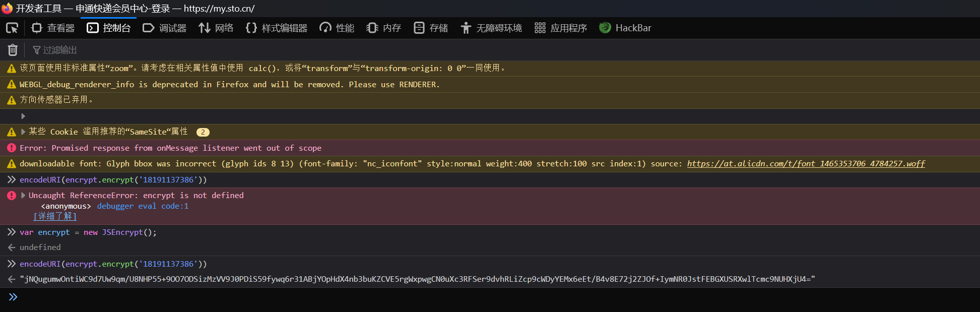This screenshot has height=312, width=980.
Task: Click the 方向传感器已弃用 warning icon
Action: point(12,100)
